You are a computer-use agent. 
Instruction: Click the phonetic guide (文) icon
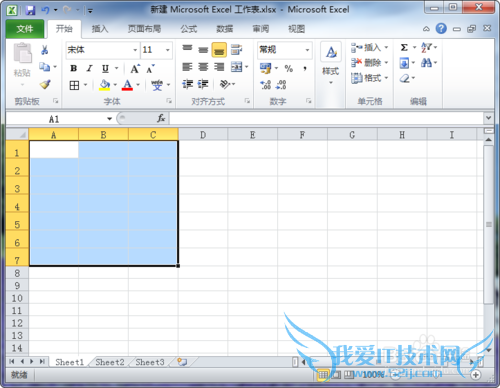point(157,85)
